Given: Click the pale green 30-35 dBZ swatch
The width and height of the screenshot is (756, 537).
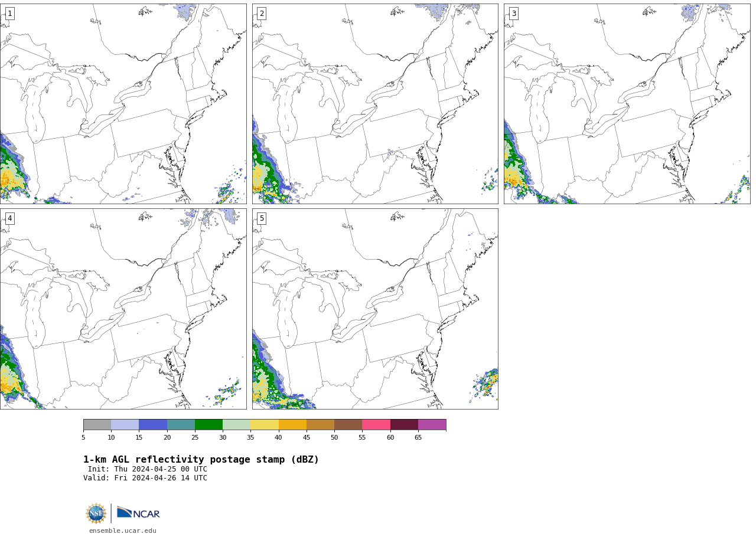Looking at the screenshot, I should [x=236, y=425].
